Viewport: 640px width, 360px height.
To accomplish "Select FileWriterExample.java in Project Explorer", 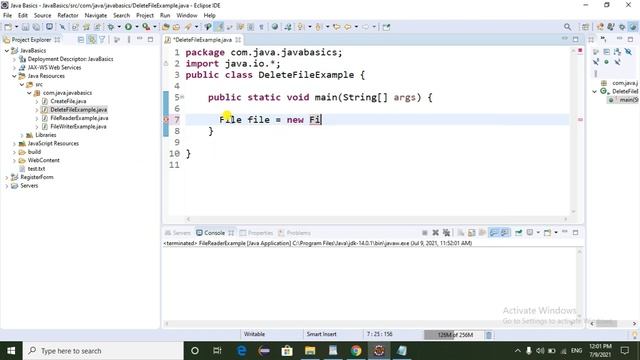I will point(78,127).
